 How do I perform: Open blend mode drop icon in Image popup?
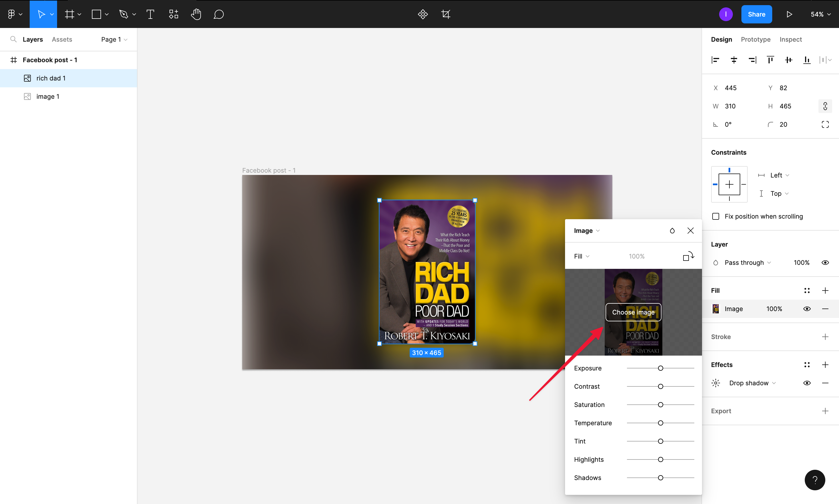672,231
